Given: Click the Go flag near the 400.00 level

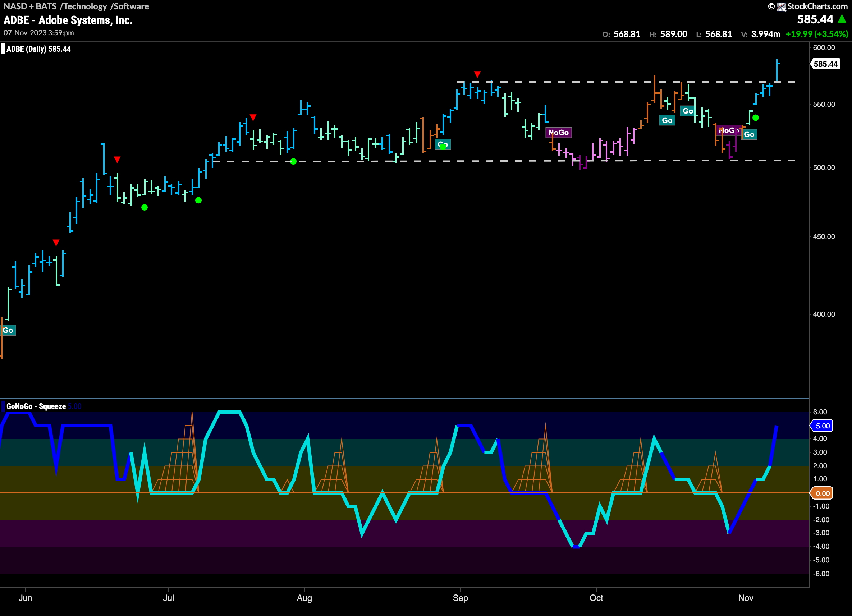Looking at the screenshot, I should pos(8,330).
